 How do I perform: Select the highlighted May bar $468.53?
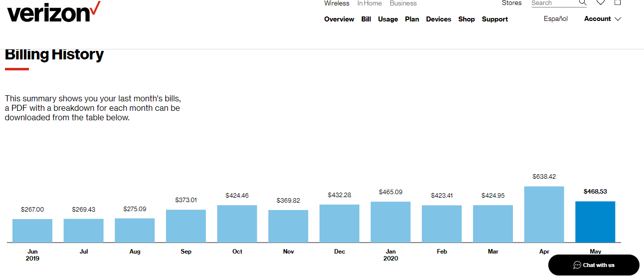pyautogui.click(x=595, y=222)
